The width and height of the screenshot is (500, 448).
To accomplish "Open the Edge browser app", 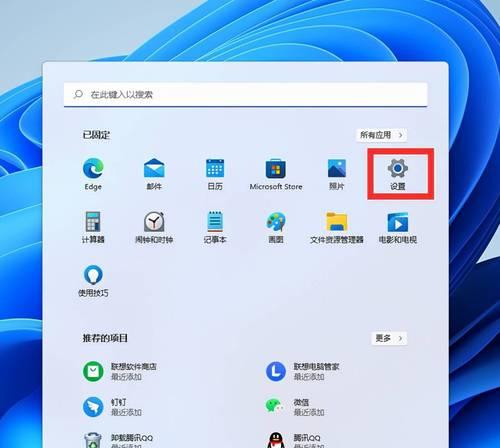I will tap(93, 174).
